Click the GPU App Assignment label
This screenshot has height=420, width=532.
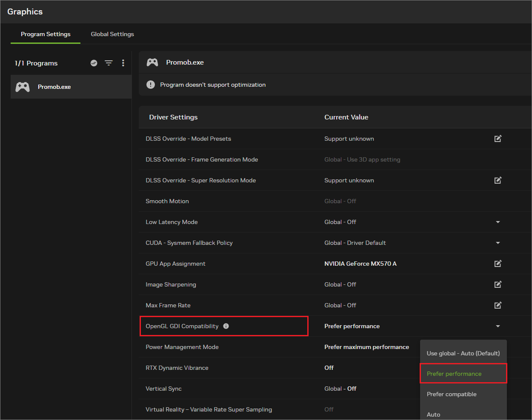click(x=175, y=264)
